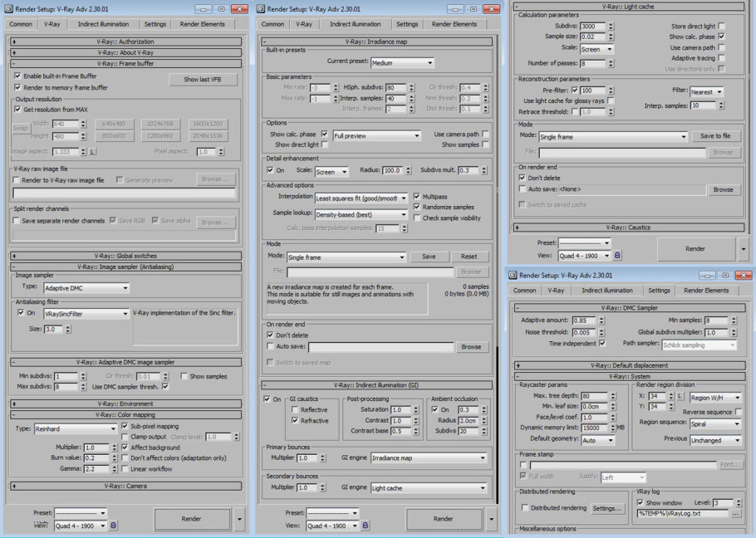756x538 pixels.
Task: Expand the V-Ray Default displacement rollout
Action: tap(629, 365)
